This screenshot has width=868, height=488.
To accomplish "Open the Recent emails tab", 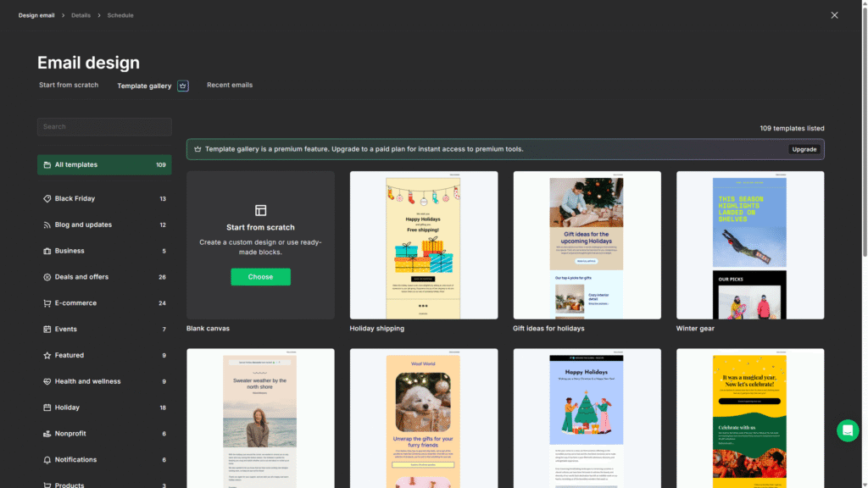I will [x=230, y=86].
